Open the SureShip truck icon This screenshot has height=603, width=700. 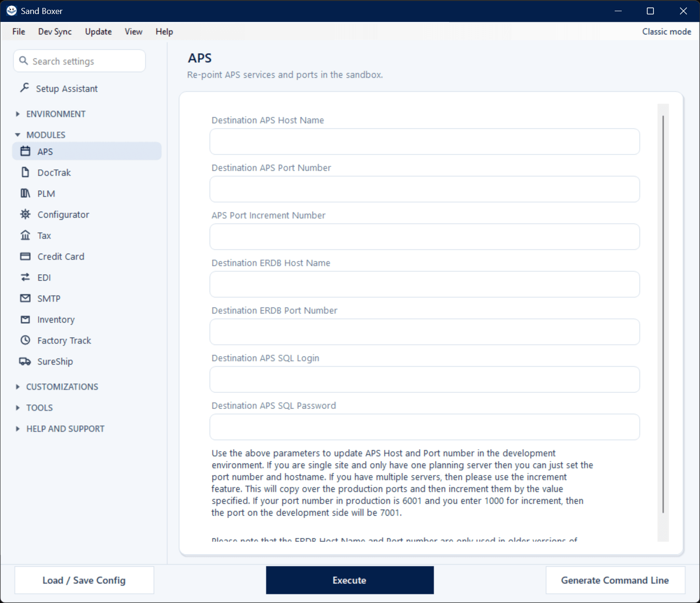coord(25,361)
